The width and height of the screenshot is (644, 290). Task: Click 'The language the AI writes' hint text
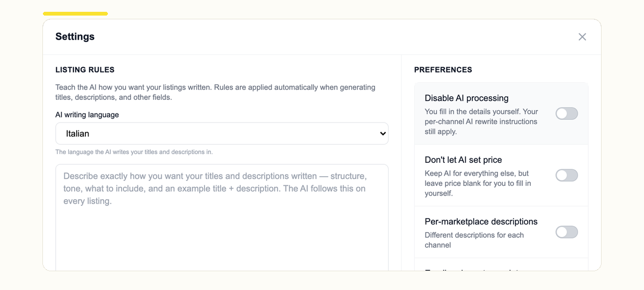[x=134, y=152]
